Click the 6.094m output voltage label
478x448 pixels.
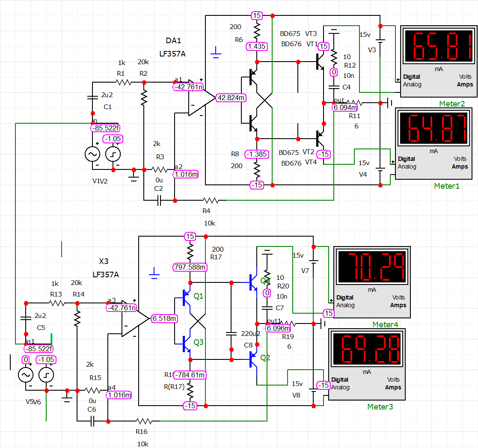345,107
